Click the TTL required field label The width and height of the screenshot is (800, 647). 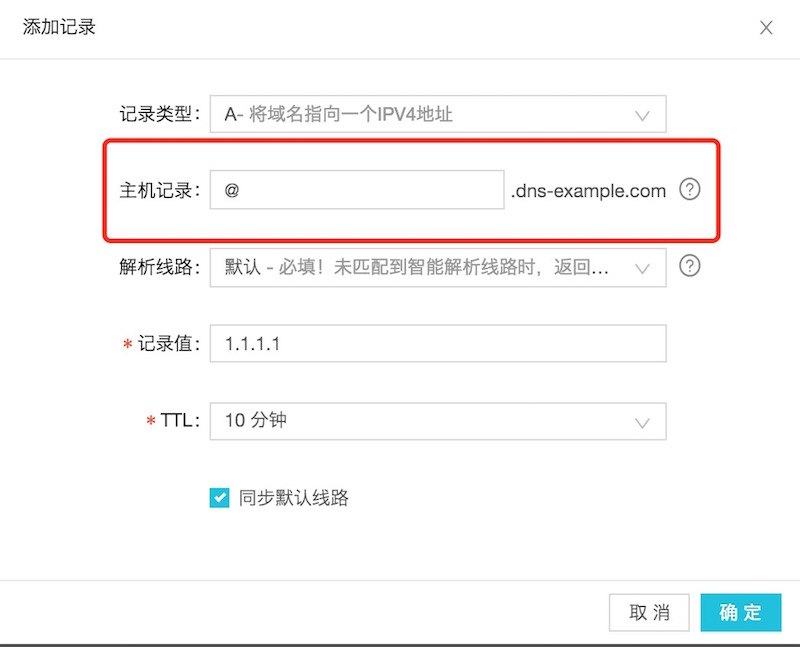(x=180, y=421)
